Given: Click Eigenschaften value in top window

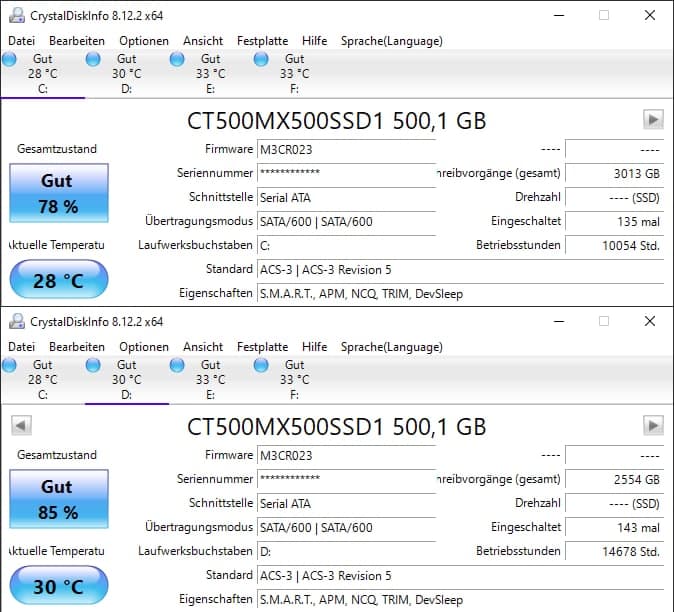Looking at the screenshot, I should point(460,294).
